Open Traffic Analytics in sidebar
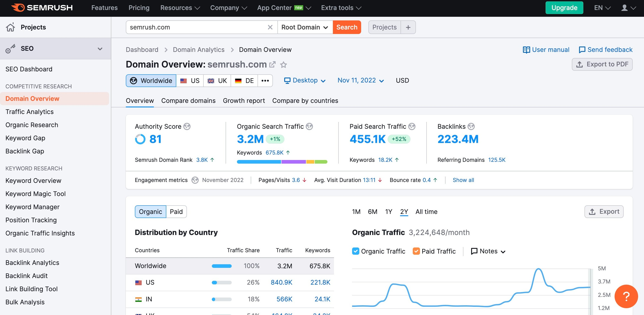This screenshot has height=315, width=644. click(x=29, y=112)
